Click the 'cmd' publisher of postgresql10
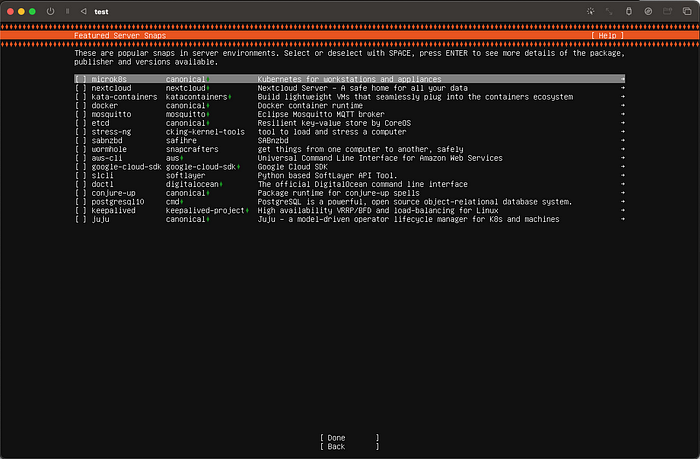The width and height of the screenshot is (700, 459). click(172, 202)
